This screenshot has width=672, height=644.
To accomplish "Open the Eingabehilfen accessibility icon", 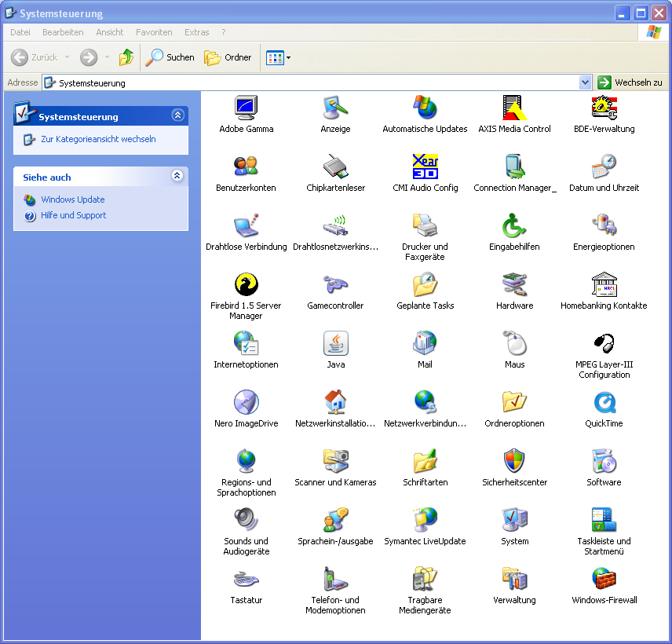I will [x=514, y=225].
